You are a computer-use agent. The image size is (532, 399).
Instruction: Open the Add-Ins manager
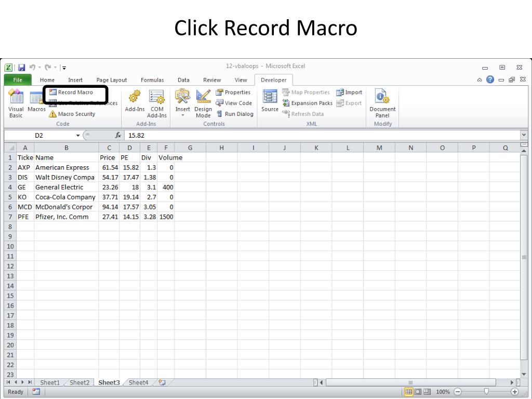[135, 101]
